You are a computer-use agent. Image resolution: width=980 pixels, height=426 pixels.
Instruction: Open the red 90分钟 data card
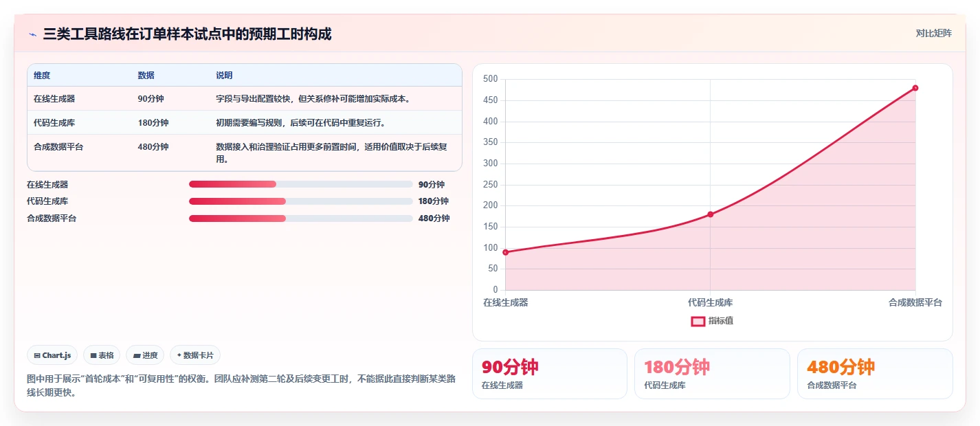click(x=550, y=374)
